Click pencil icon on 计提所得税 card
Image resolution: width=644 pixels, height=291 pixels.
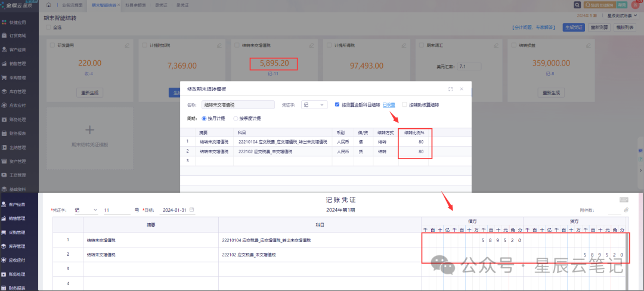click(404, 45)
